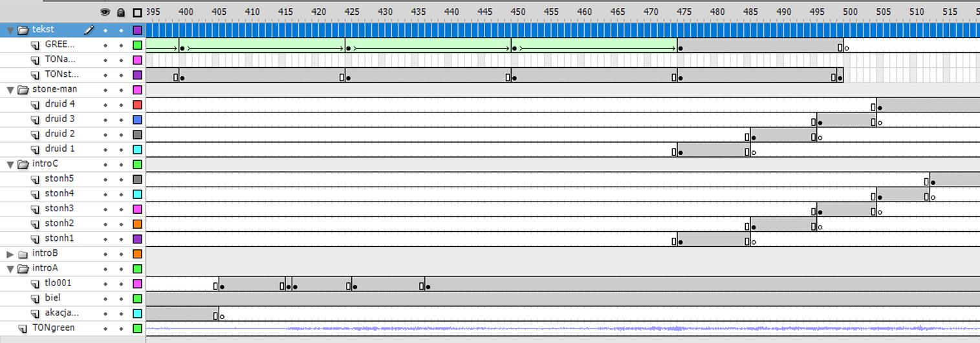
Task: Select the akacja layer
Action: coord(61,313)
